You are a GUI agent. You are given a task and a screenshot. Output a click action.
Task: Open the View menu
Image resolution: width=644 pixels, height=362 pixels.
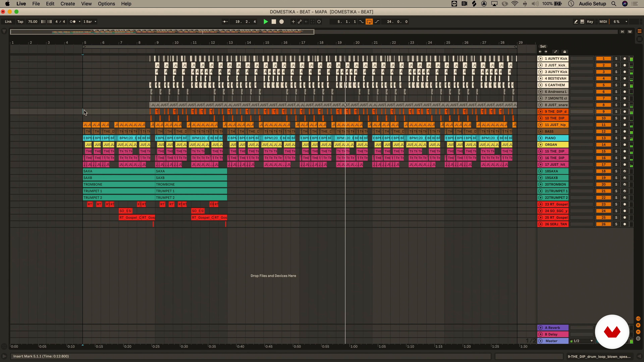click(86, 4)
